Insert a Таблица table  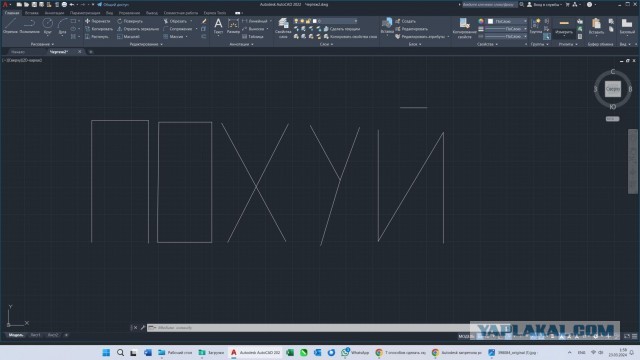253,36
